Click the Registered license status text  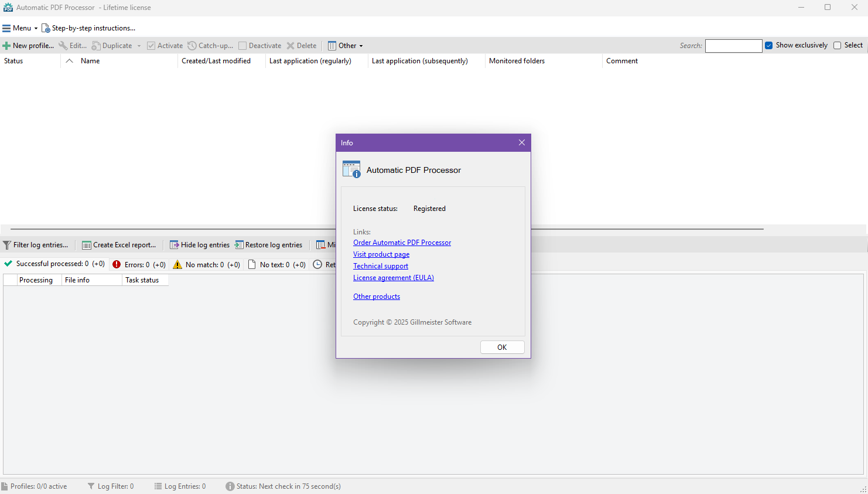[429, 209]
